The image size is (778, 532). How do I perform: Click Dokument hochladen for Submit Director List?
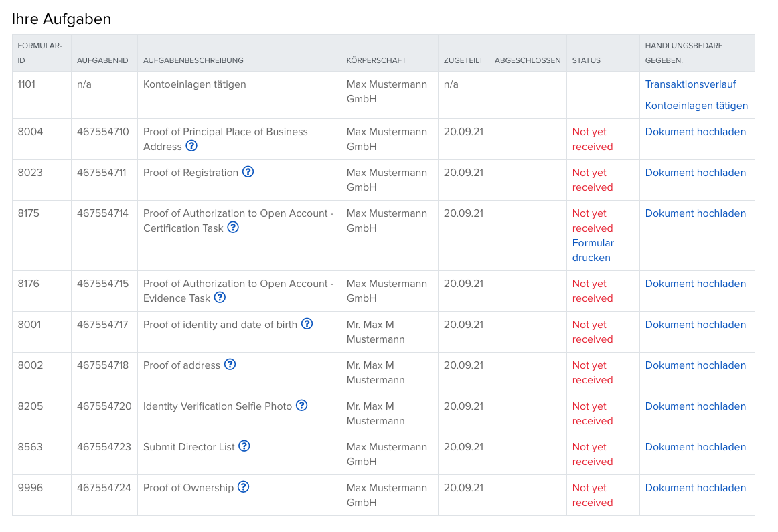tap(695, 447)
